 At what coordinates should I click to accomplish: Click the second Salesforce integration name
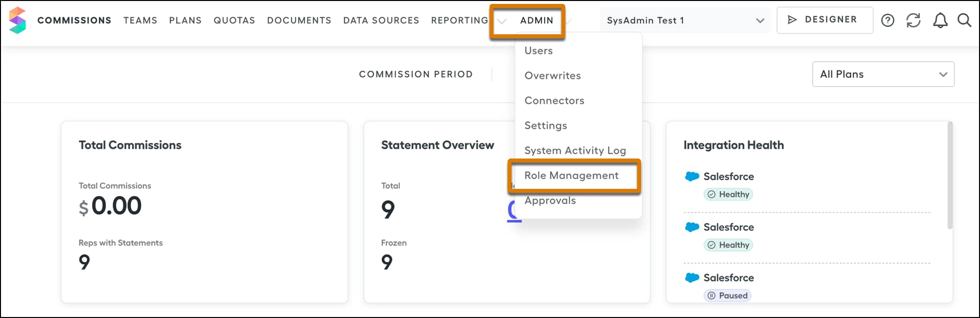(x=729, y=227)
